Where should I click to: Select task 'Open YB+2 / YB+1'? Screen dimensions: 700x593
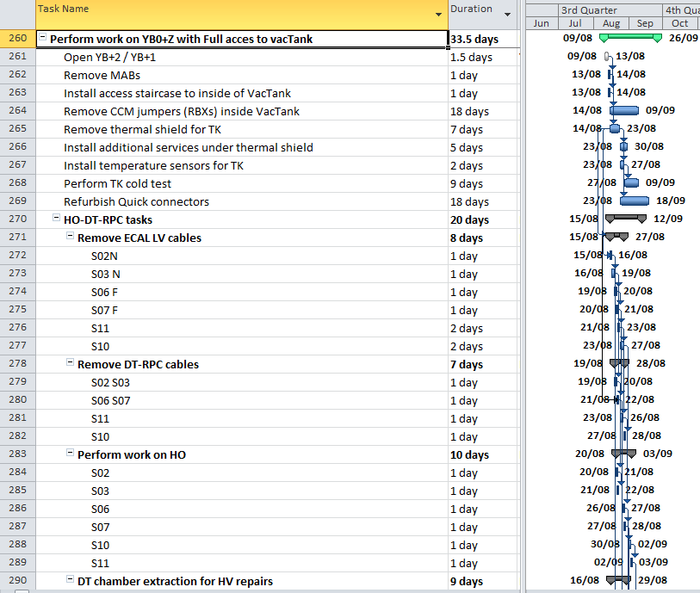click(x=110, y=58)
